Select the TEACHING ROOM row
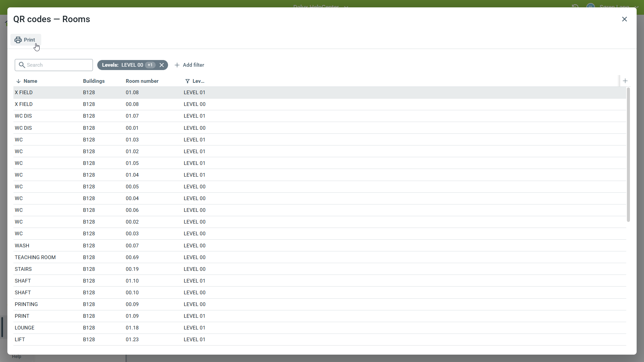This screenshot has width=644, height=362. pyautogui.click(x=35, y=257)
